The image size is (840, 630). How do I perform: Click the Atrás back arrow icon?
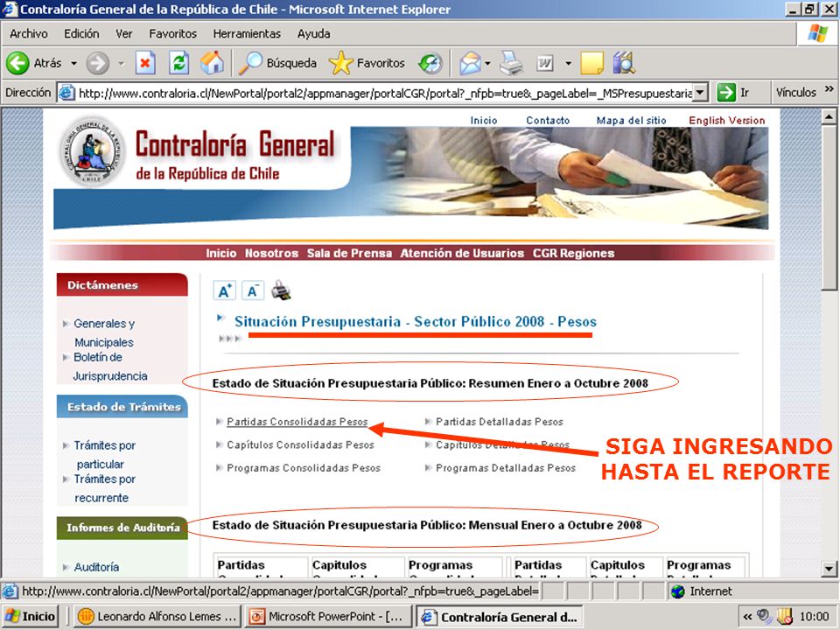point(17,63)
